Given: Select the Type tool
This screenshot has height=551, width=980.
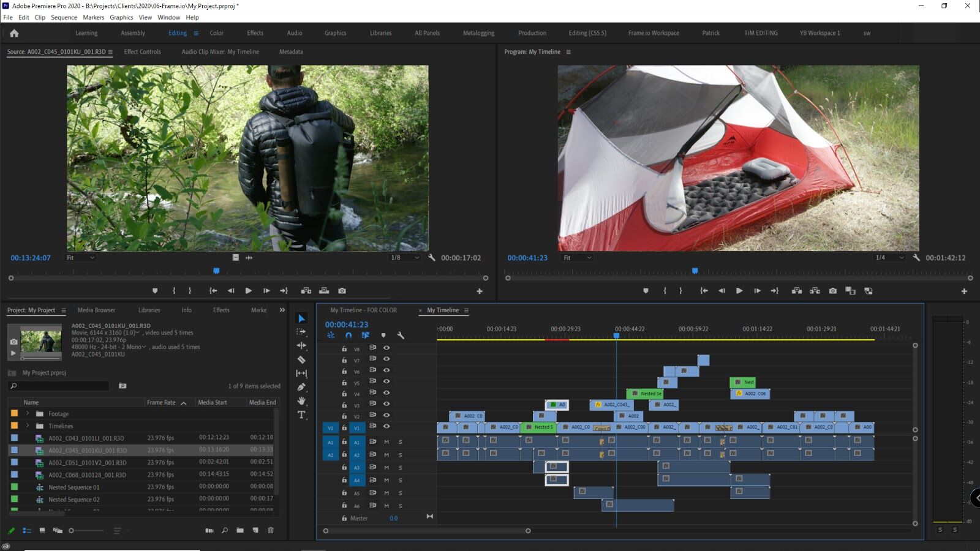Looking at the screenshot, I should 302,414.
